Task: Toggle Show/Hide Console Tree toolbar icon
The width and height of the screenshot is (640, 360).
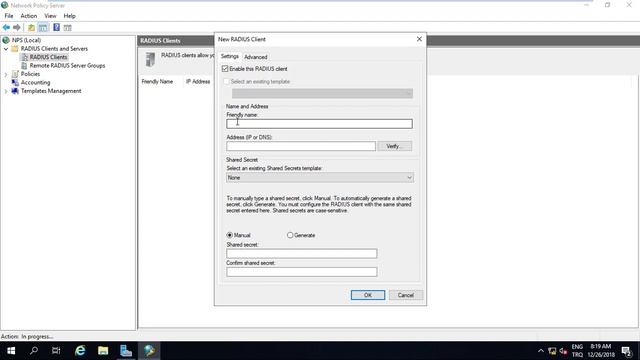Action: (x=43, y=27)
